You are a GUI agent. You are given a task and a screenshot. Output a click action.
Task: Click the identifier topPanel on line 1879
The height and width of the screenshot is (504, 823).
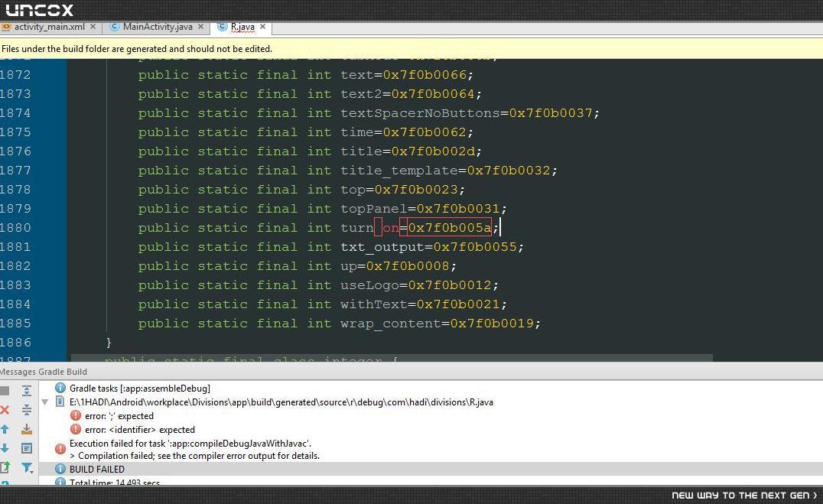374,209
